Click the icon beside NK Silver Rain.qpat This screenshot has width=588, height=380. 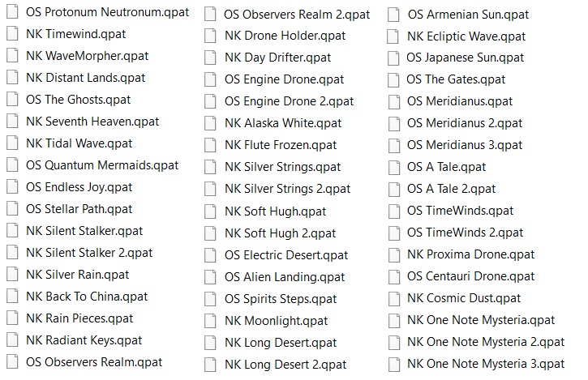click(x=12, y=275)
